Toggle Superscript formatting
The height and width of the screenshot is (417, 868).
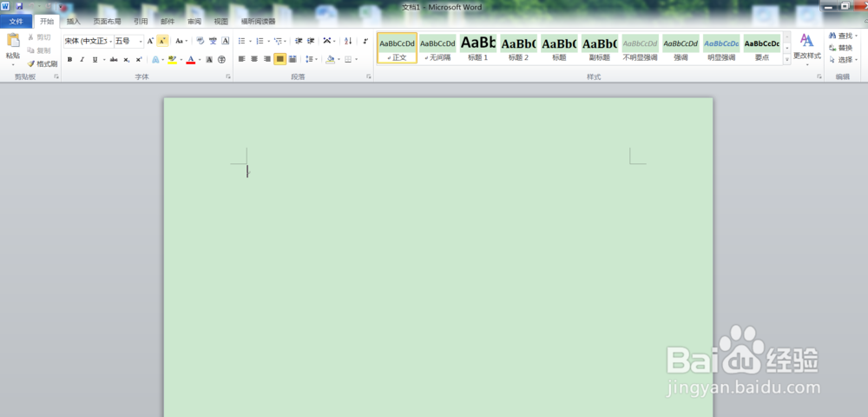[x=139, y=59]
